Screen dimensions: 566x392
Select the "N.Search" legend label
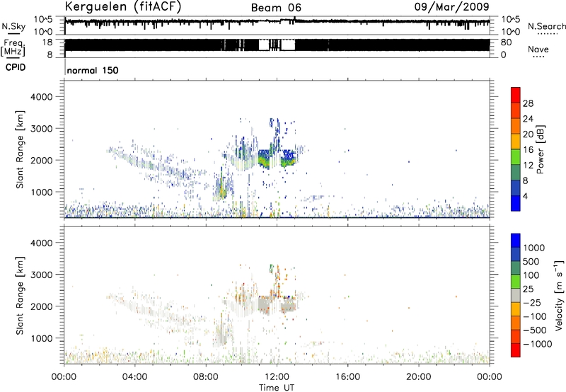click(x=546, y=26)
